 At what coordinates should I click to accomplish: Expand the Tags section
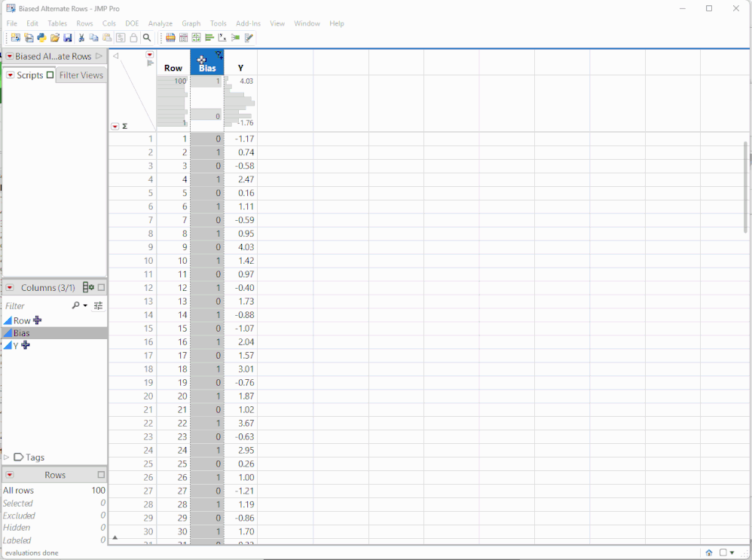click(6, 457)
